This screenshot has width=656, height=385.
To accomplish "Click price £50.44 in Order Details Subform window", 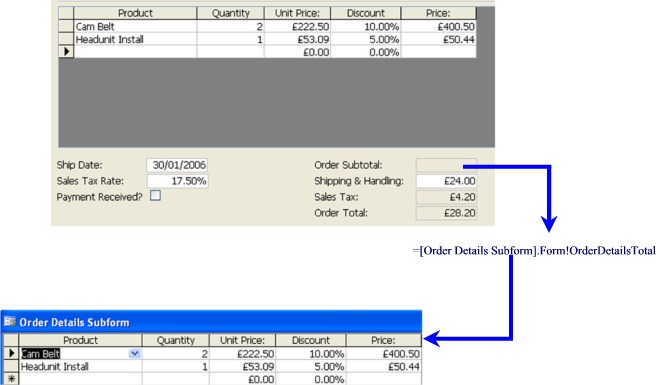I will point(384,367).
